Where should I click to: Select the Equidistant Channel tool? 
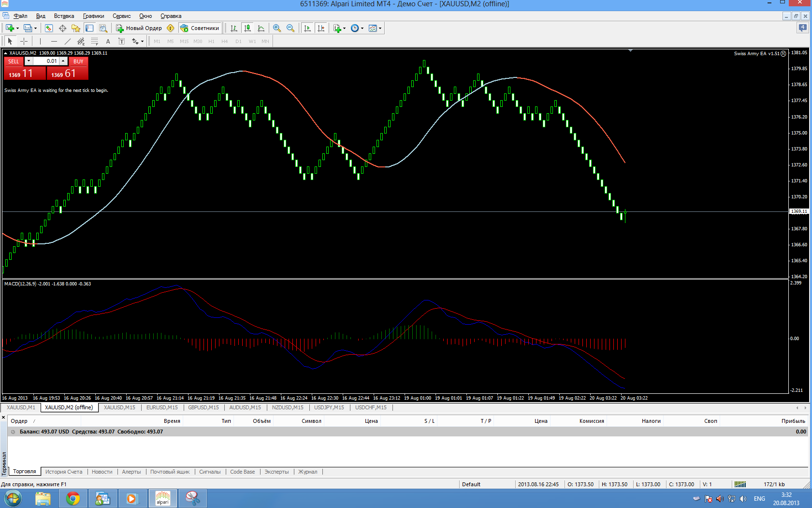(x=81, y=41)
